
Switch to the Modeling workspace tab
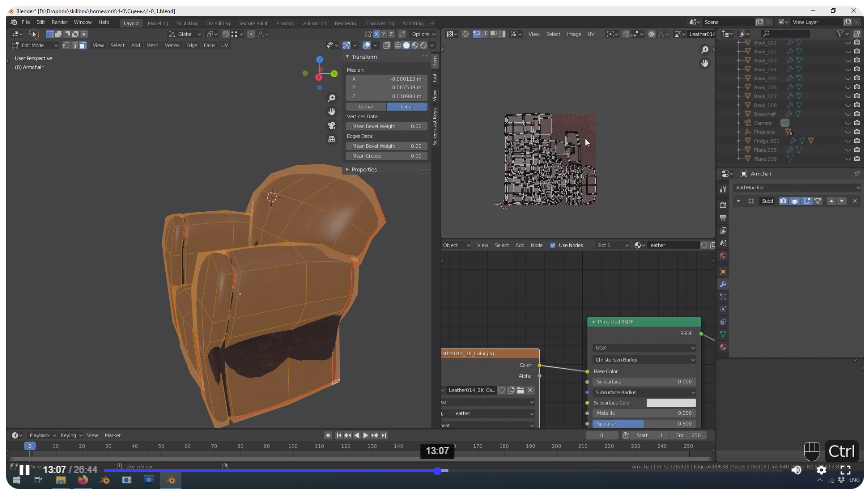(x=158, y=21)
